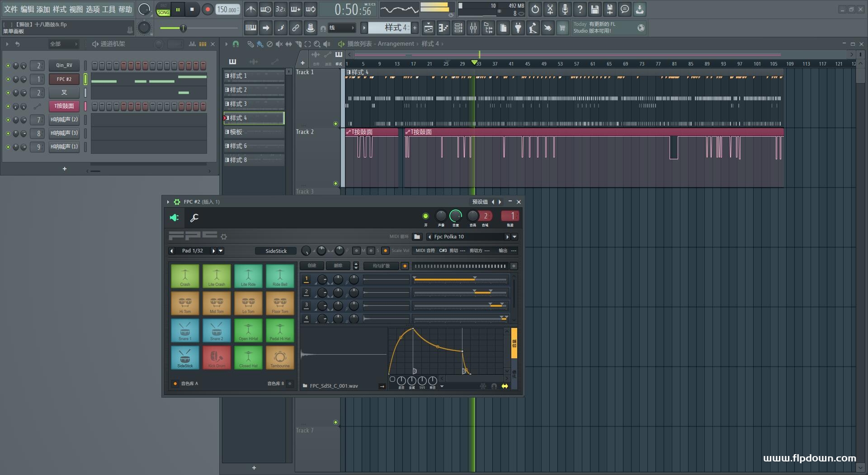Open the 编辑 menu
The image size is (868, 475).
27,9
